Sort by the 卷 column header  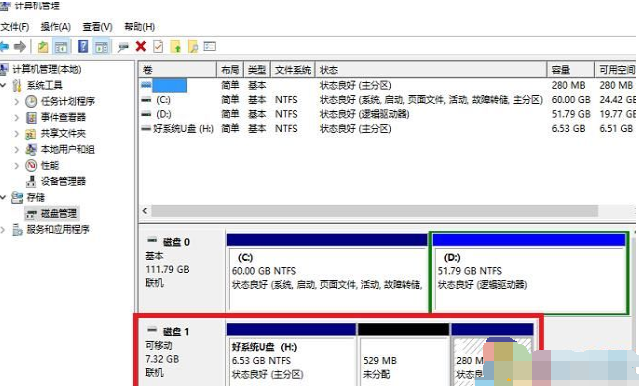tap(178, 70)
